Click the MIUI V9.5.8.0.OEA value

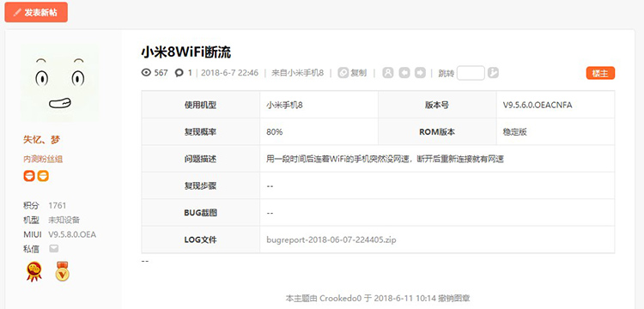(x=72, y=234)
